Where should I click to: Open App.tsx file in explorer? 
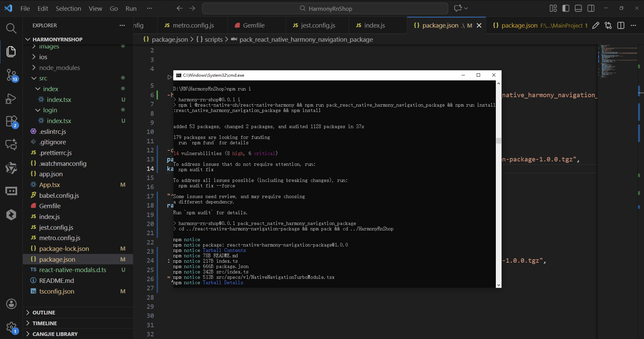click(x=49, y=185)
